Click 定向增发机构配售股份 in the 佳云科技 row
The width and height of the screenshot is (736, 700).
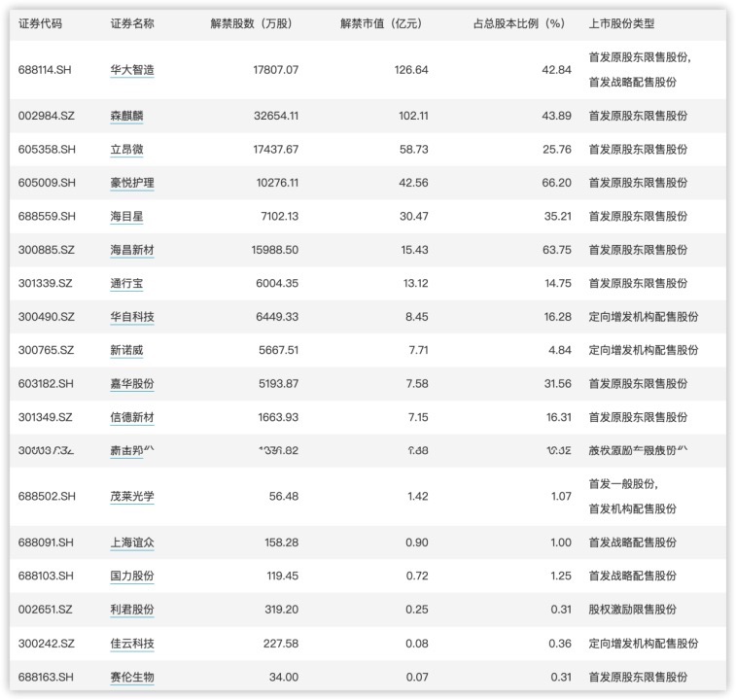click(x=644, y=644)
